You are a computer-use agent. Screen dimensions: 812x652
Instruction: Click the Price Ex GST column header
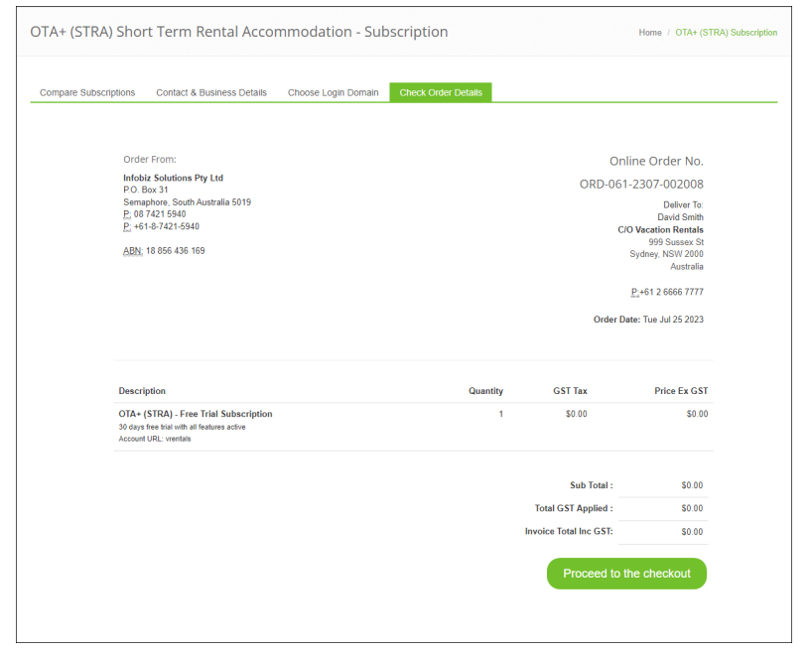point(681,391)
